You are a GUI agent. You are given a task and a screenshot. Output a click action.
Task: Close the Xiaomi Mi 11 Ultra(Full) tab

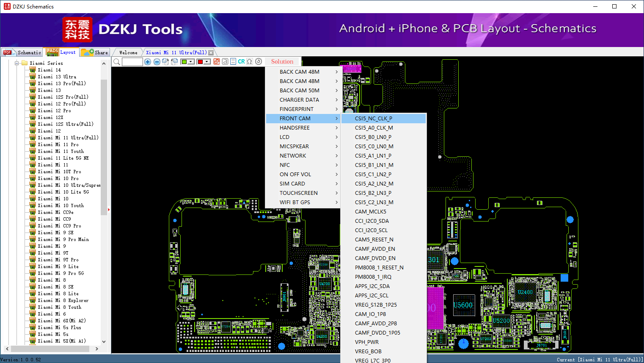[211, 53]
